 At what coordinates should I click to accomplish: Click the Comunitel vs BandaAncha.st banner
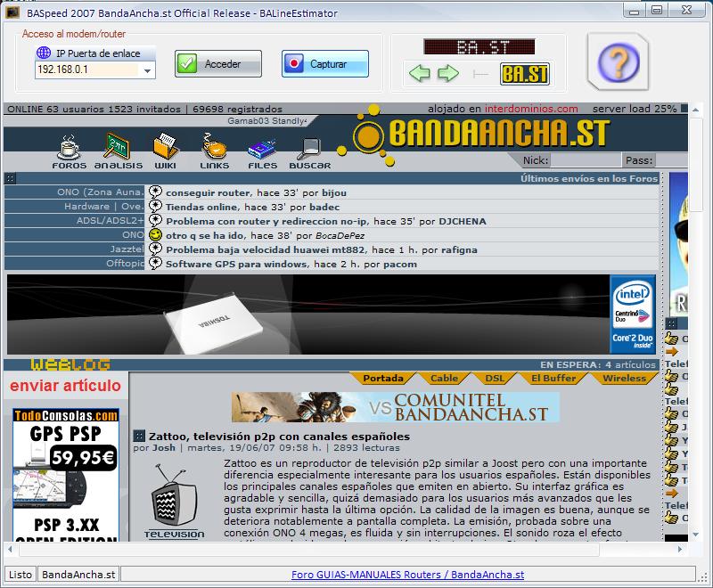(x=395, y=406)
